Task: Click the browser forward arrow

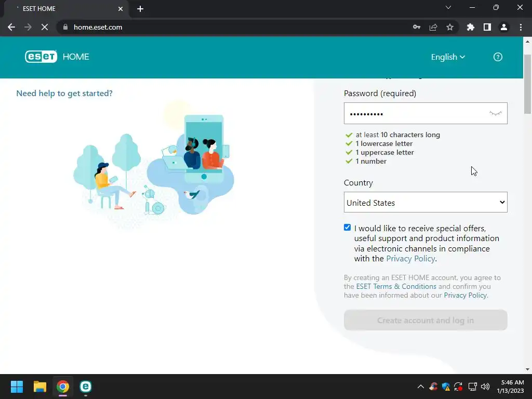Action: [28, 27]
